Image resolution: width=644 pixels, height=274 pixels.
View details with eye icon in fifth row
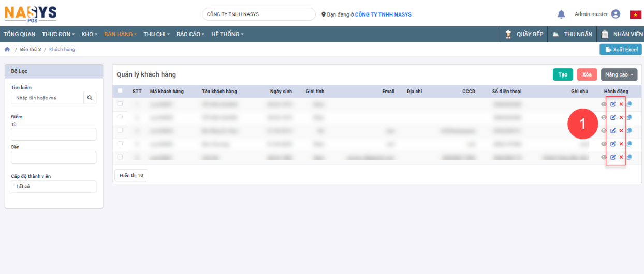604,157
